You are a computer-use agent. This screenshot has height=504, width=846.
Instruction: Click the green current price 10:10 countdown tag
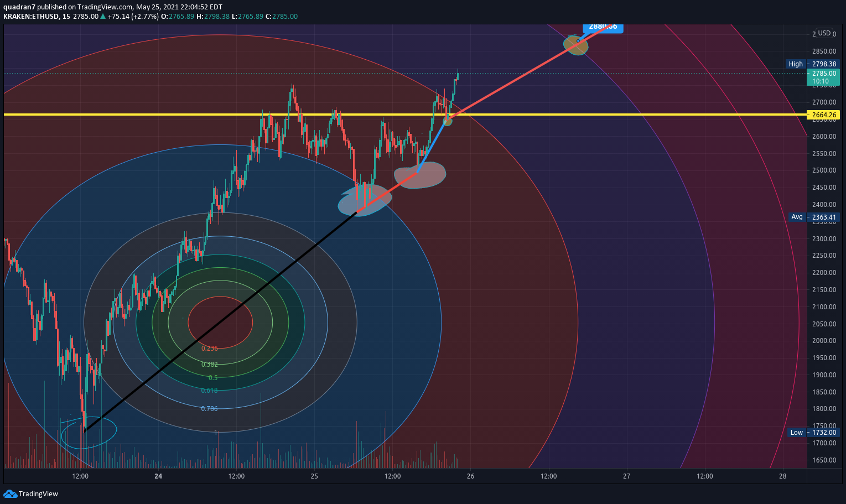tap(823, 77)
